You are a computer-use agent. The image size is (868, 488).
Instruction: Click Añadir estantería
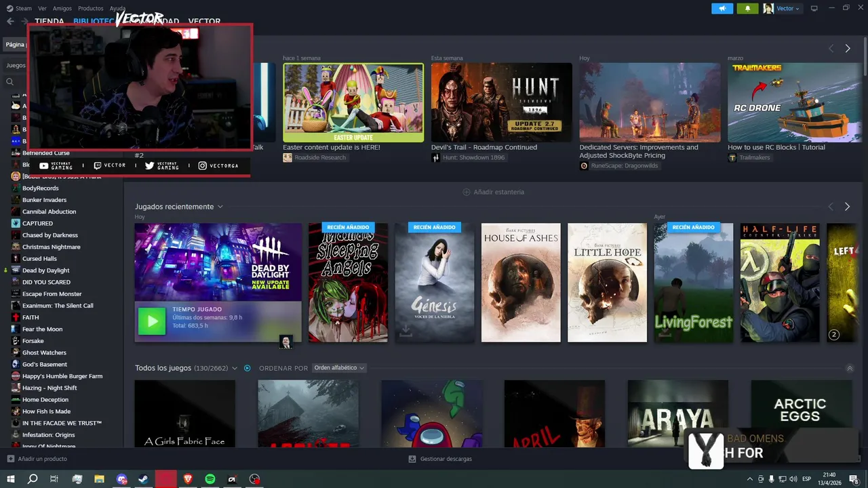point(493,192)
